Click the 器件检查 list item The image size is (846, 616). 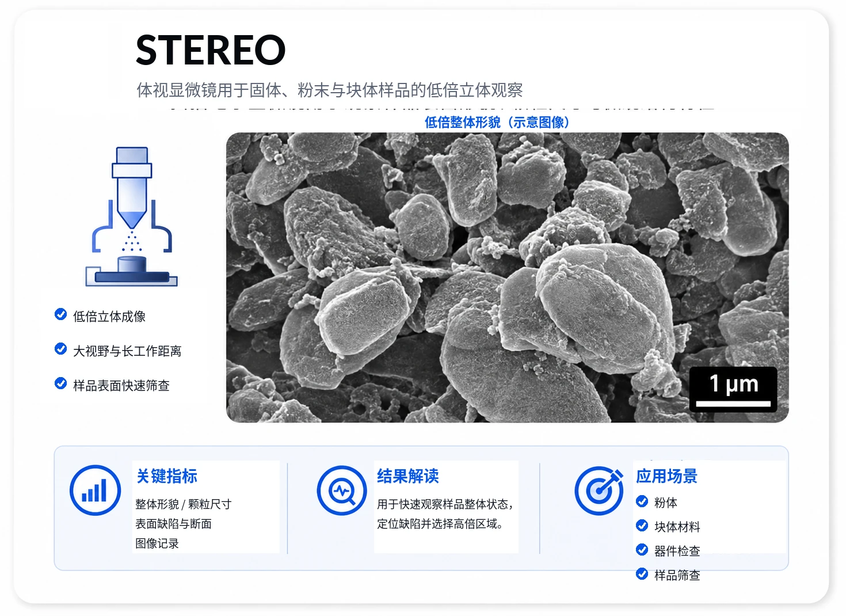coord(677,551)
